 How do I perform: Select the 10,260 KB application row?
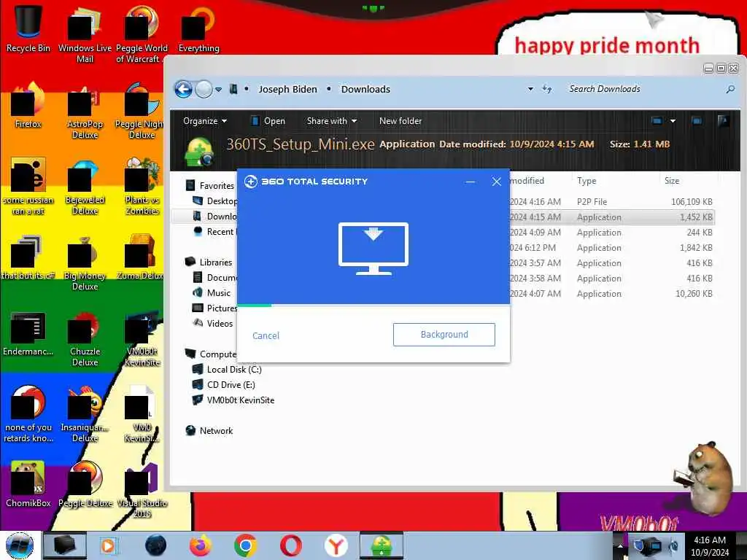612,294
